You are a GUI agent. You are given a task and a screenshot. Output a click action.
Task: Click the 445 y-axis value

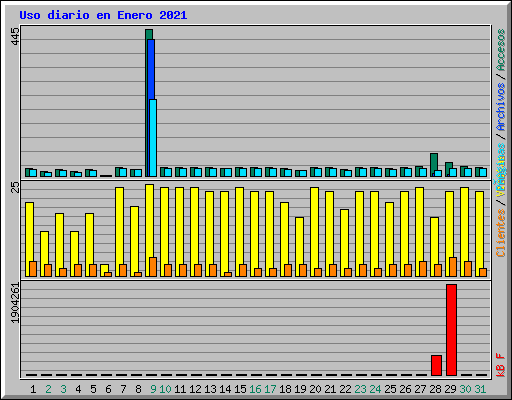coord(15,36)
